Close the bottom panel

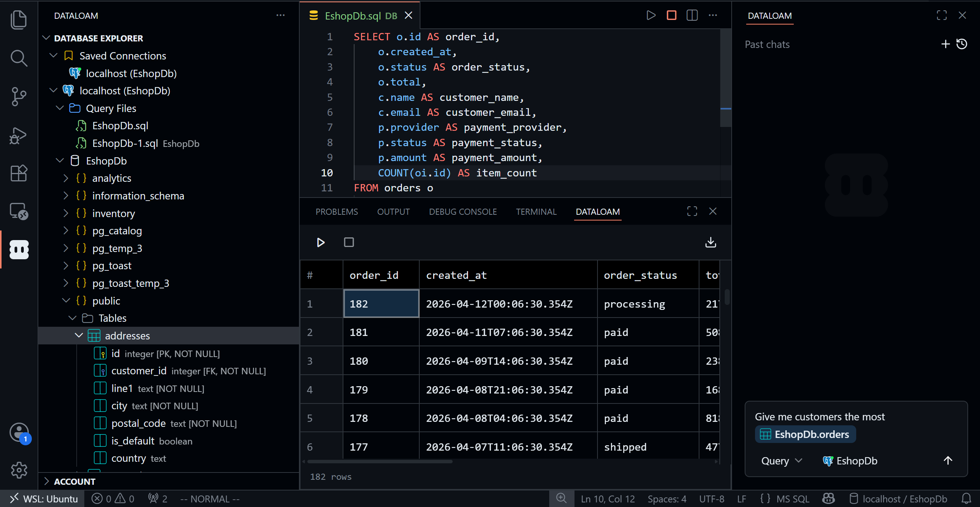713,211
